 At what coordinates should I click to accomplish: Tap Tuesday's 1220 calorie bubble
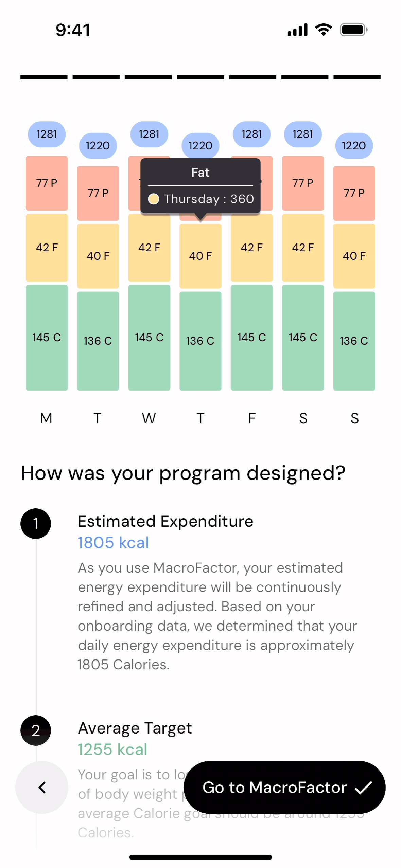[x=98, y=146]
